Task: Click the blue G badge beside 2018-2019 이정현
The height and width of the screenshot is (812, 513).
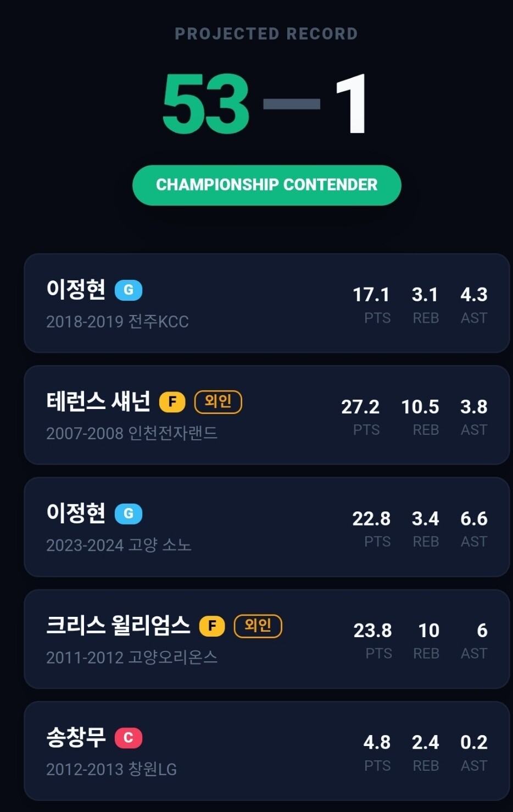Action: [x=129, y=290]
